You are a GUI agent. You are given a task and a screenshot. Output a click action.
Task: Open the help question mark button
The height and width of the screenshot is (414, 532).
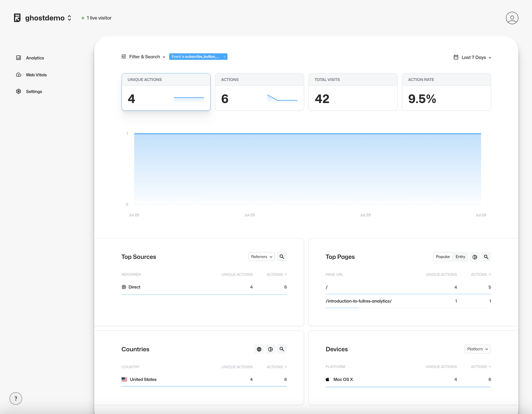pos(16,398)
